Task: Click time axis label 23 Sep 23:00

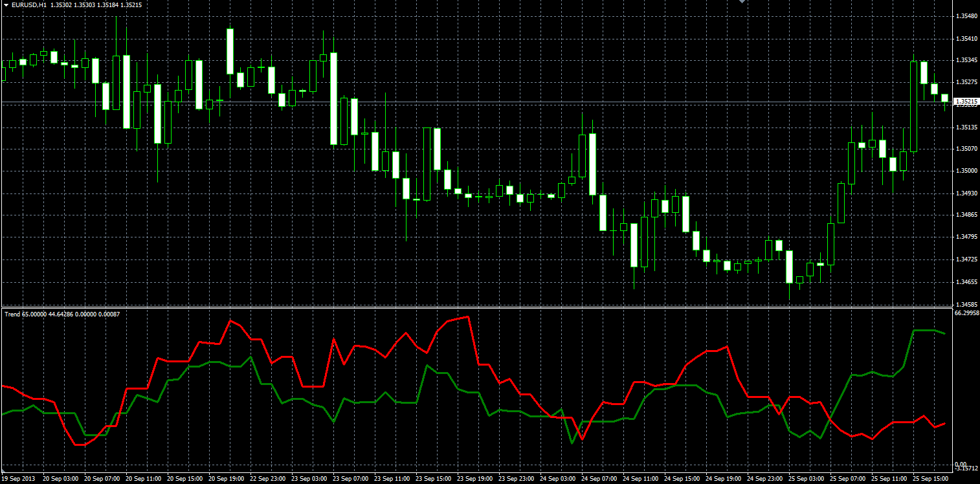Action: (516, 479)
